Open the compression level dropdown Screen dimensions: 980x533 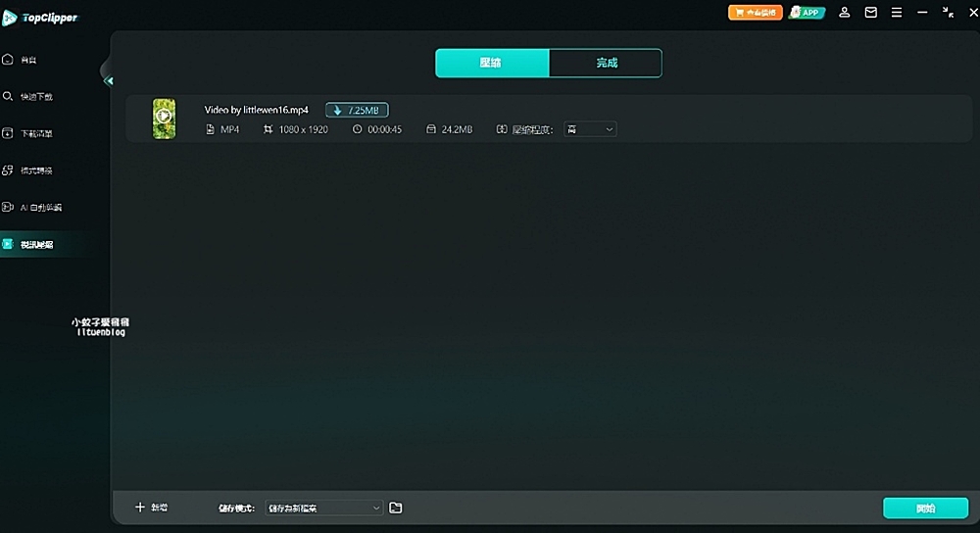(590, 129)
